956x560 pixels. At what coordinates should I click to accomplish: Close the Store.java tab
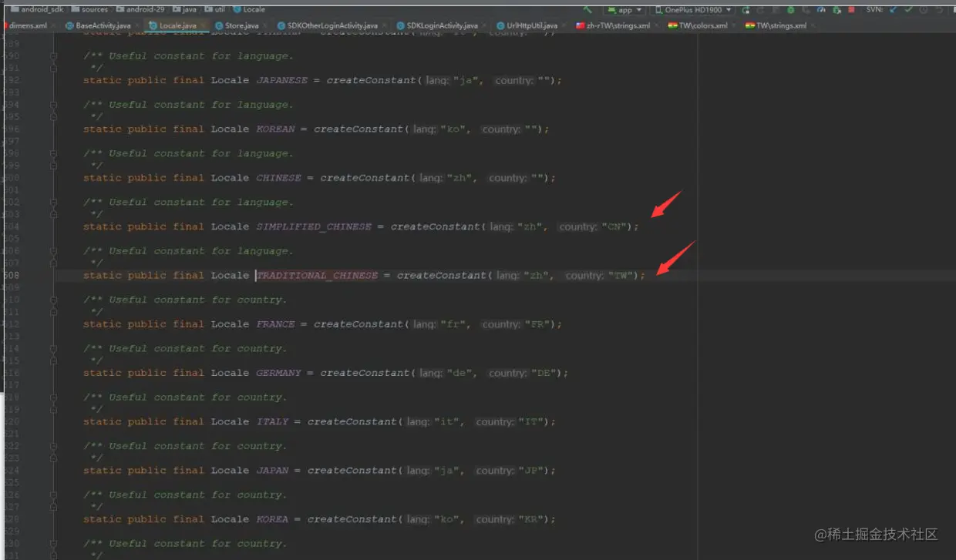pos(267,25)
